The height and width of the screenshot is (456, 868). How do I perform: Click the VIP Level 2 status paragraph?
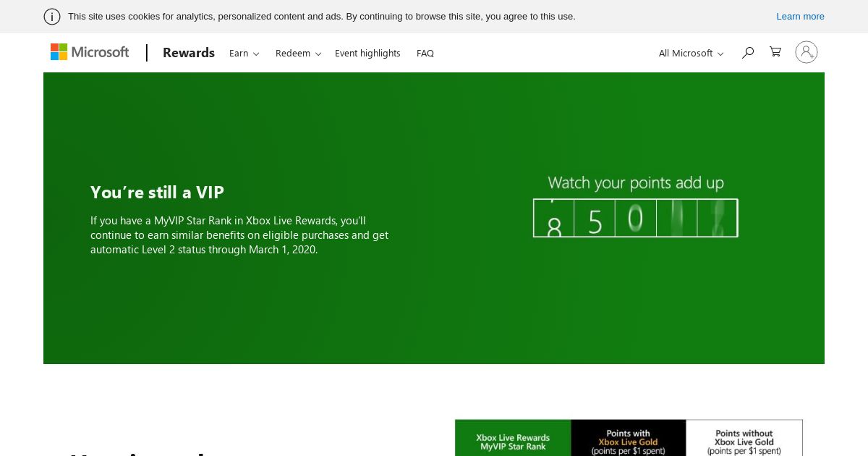coord(239,235)
